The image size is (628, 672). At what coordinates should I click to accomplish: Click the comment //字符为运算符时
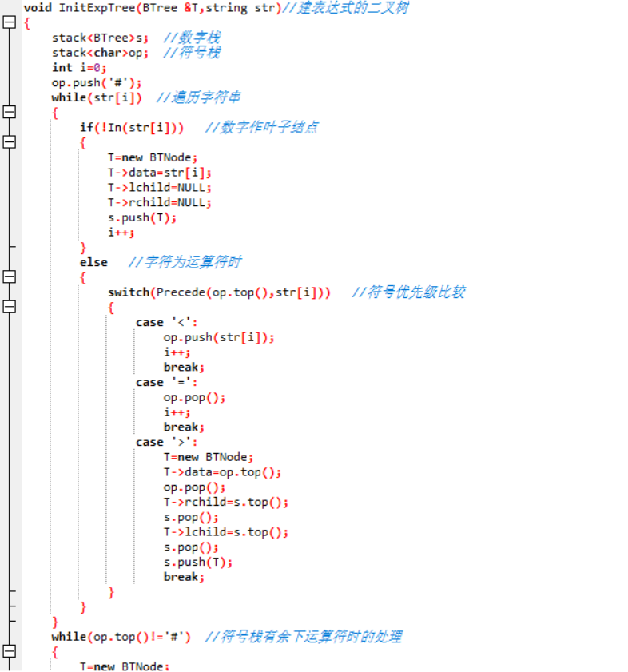[x=185, y=262]
